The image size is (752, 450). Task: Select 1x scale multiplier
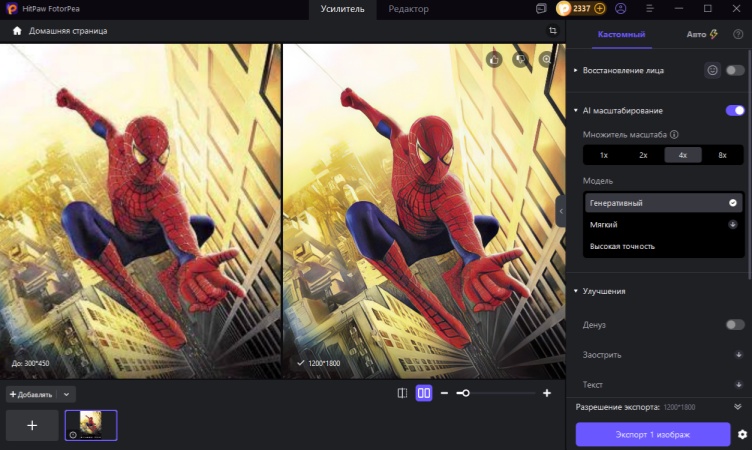pyautogui.click(x=604, y=155)
